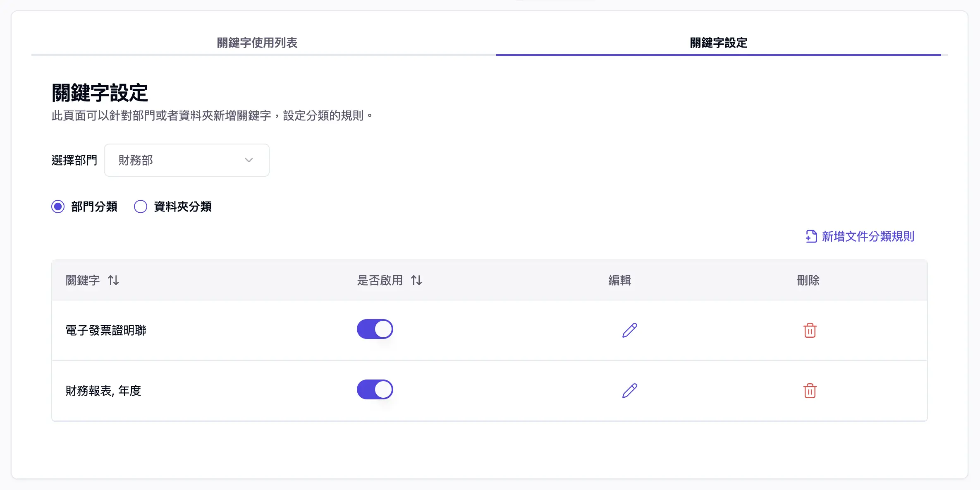Image resolution: width=980 pixels, height=490 pixels.
Task: Open the 選擇部門 dropdown chevron
Action: tap(248, 160)
